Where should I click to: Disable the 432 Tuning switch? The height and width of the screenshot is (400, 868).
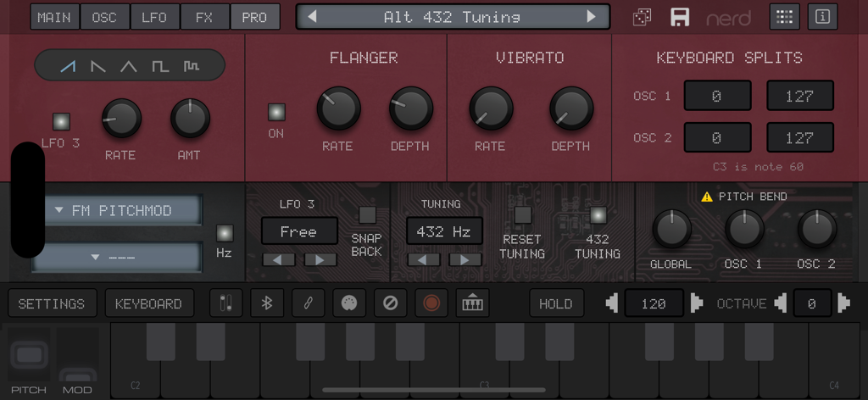[x=598, y=214]
